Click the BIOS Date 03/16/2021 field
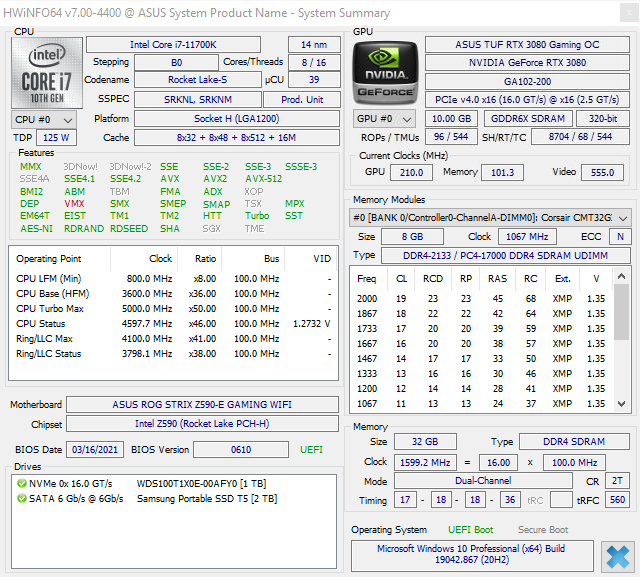Viewport: 640px width, 577px height. [x=95, y=450]
